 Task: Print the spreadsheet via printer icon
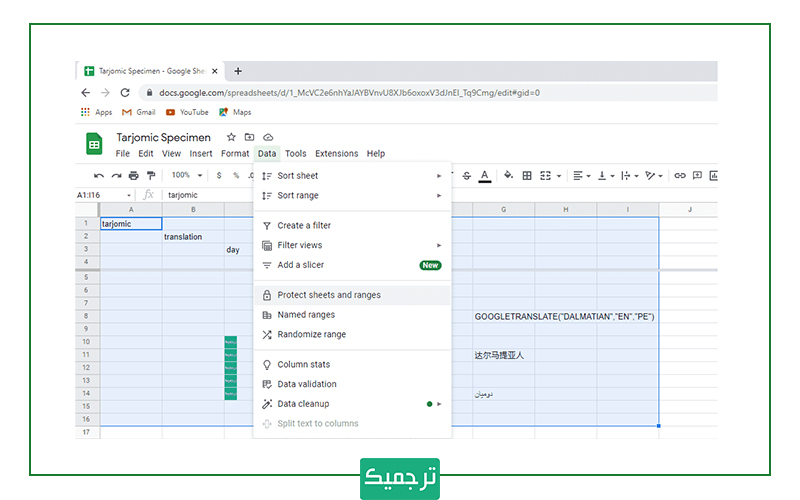coord(134,176)
